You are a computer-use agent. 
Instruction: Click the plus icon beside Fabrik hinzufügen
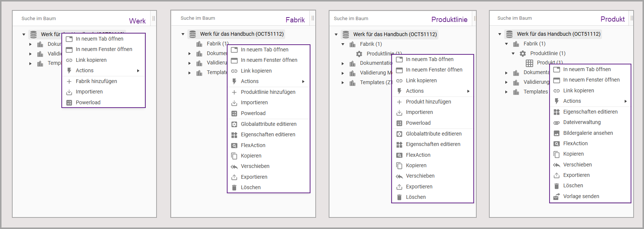[69, 82]
